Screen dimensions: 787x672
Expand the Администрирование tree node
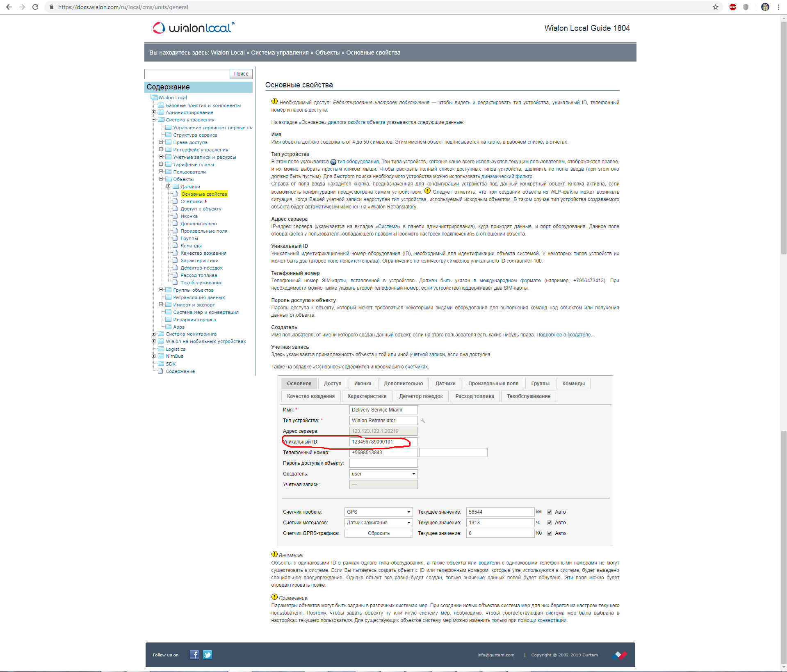tap(154, 112)
